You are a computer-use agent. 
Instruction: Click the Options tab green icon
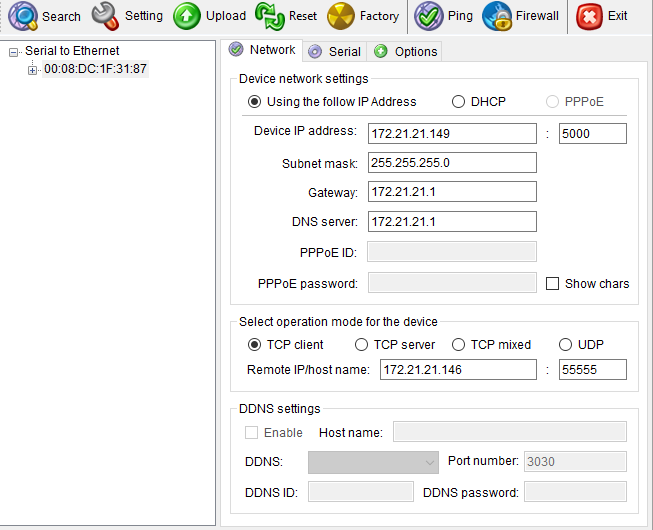[381, 51]
